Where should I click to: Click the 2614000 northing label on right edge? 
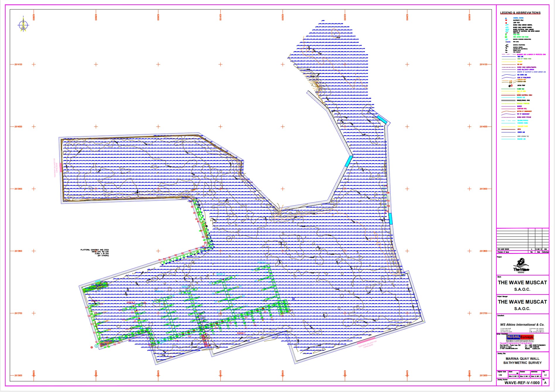point(484,127)
